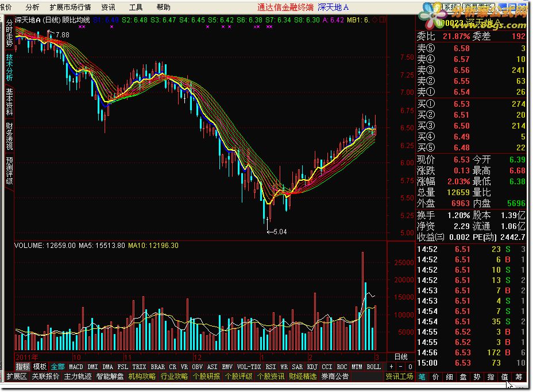Select the 笔 tick detail tab
Screen dimensions: 533x392
point(422,377)
